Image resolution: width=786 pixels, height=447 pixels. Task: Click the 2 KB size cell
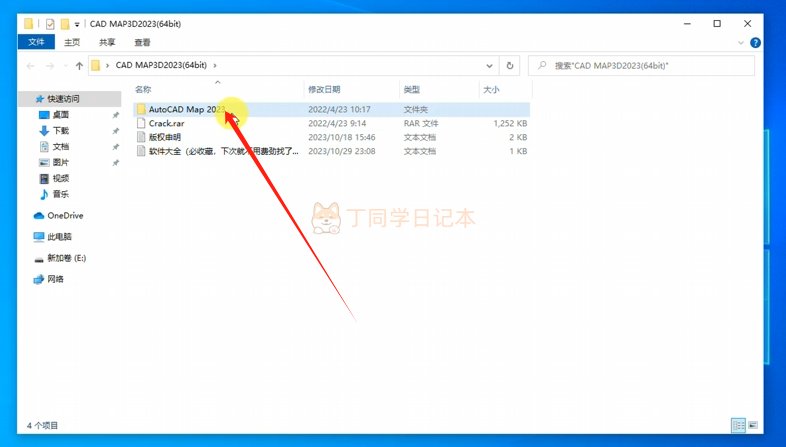518,137
